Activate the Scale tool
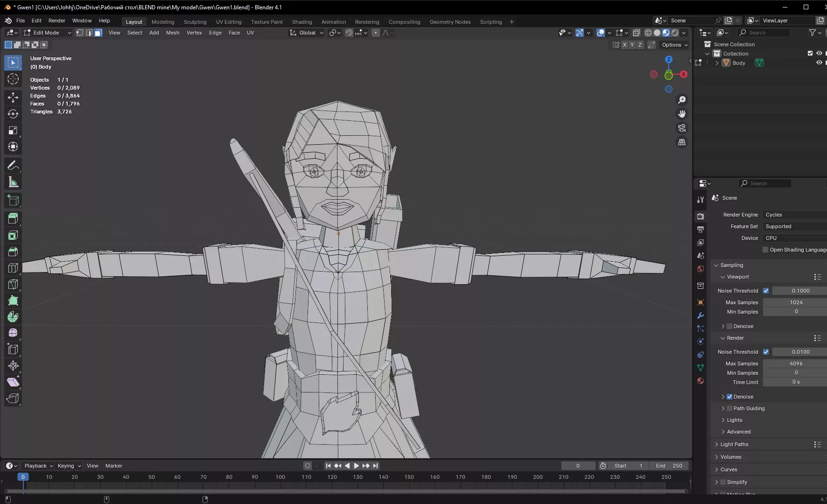Screen dimensions: 827x504 (13, 130)
